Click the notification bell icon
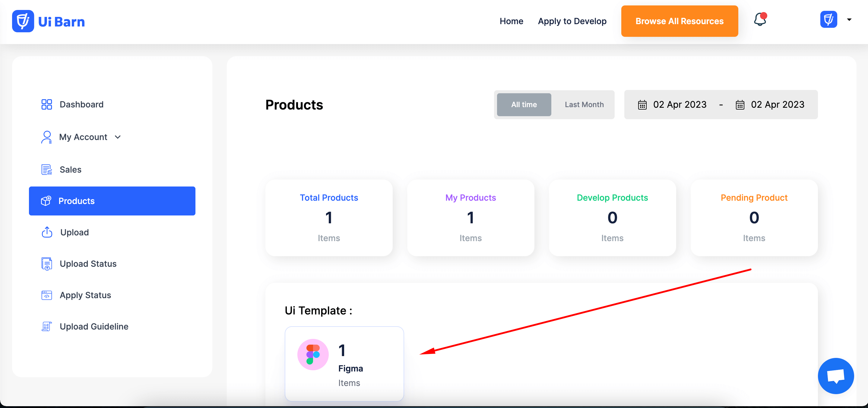This screenshot has width=868, height=408. pyautogui.click(x=761, y=21)
